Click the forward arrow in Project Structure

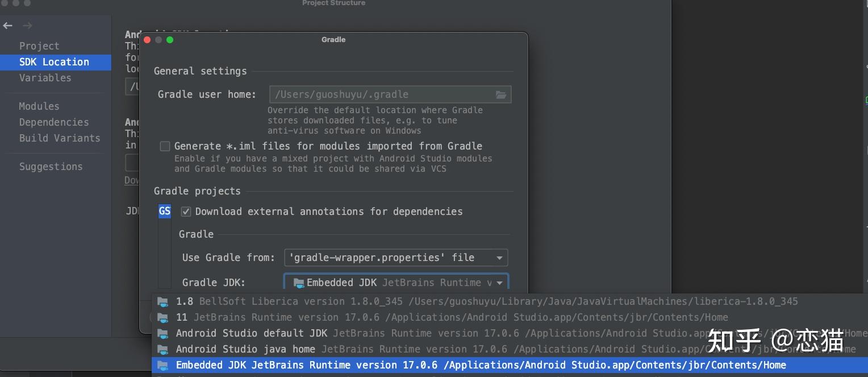tap(27, 26)
